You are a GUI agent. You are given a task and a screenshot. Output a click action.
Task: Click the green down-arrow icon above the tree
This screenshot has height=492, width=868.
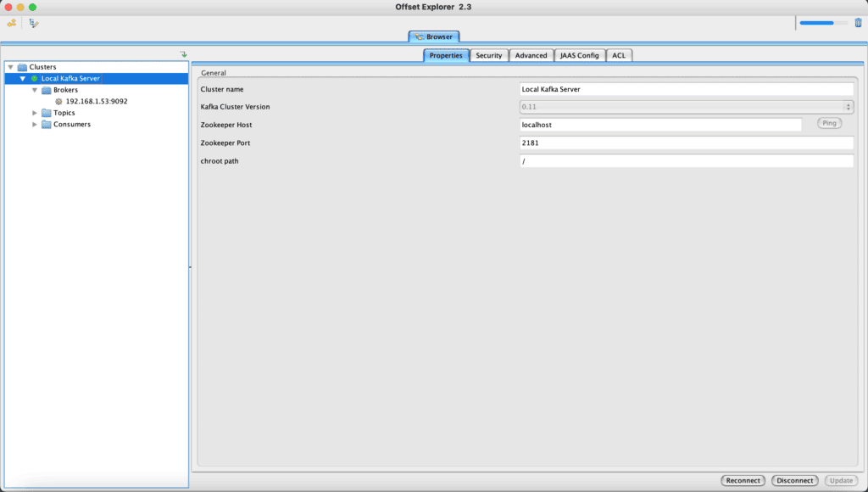tap(184, 54)
